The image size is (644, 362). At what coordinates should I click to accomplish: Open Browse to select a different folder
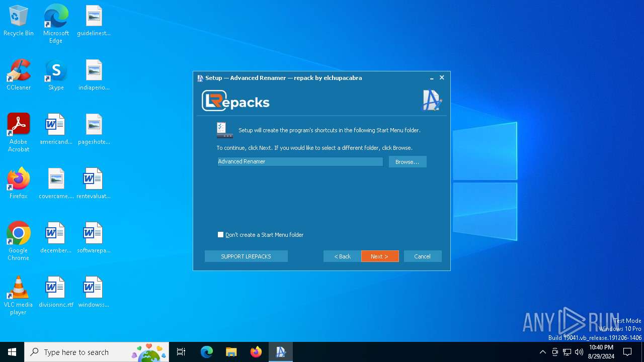point(408,162)
